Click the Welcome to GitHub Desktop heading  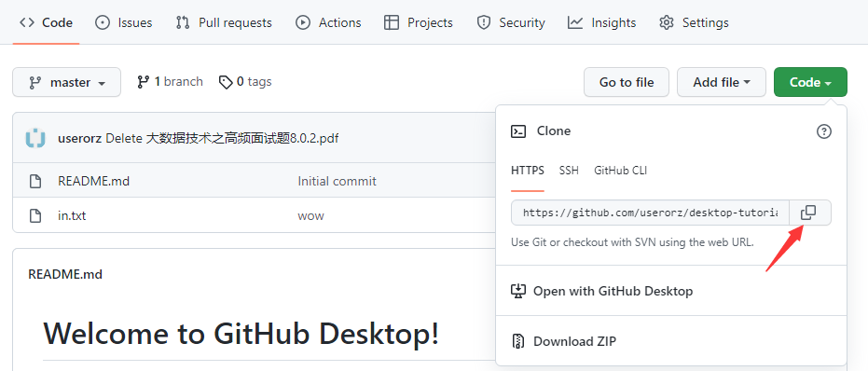[241, 333]
